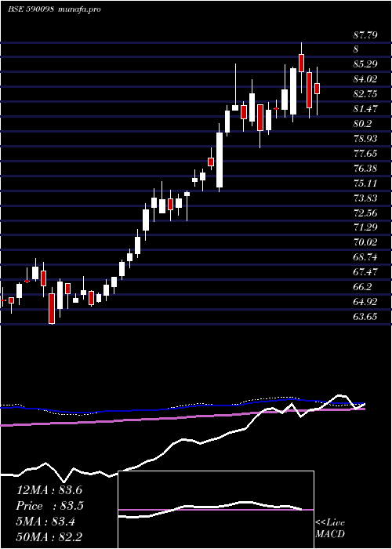
Task: Click the 81.47 price axis label
Action: 366,109
